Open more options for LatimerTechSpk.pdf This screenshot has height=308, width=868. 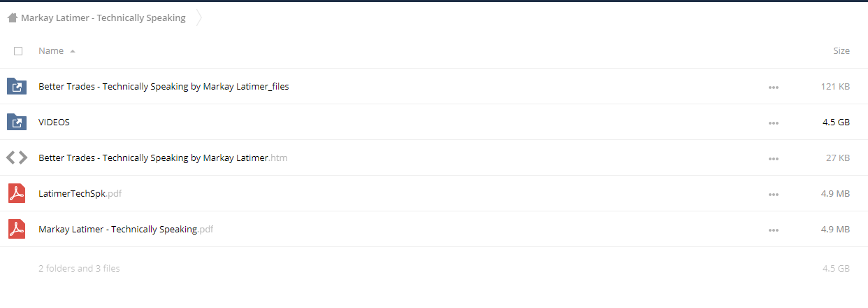click(x=773, y=194)
